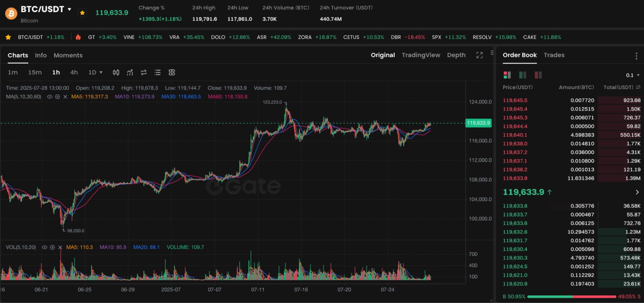Switch to the Info tab
The image size is (644, 303).
tap(41, 55)
